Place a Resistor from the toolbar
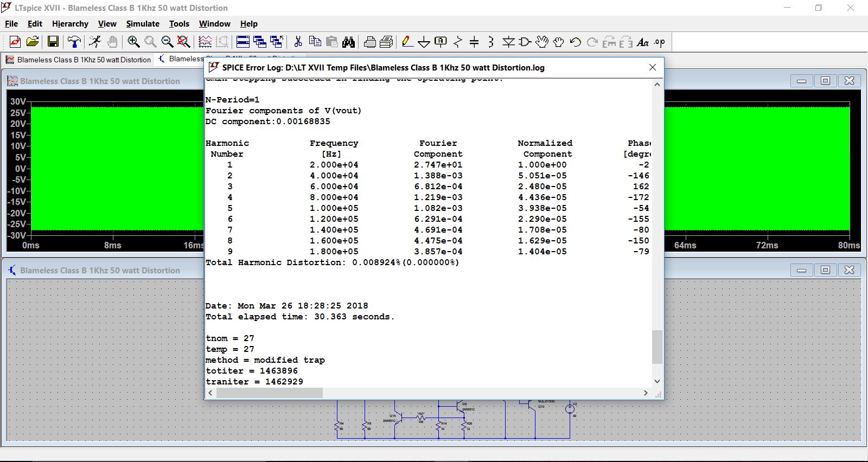The width and height of the screenshot is (868, 462). pyautogui.click(x=458, y=42)
